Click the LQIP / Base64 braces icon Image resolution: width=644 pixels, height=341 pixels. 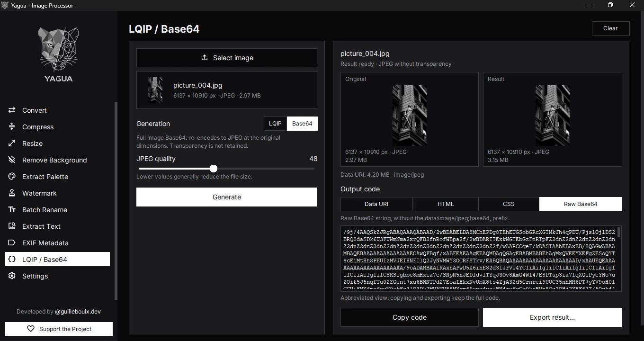click(12, 260)
